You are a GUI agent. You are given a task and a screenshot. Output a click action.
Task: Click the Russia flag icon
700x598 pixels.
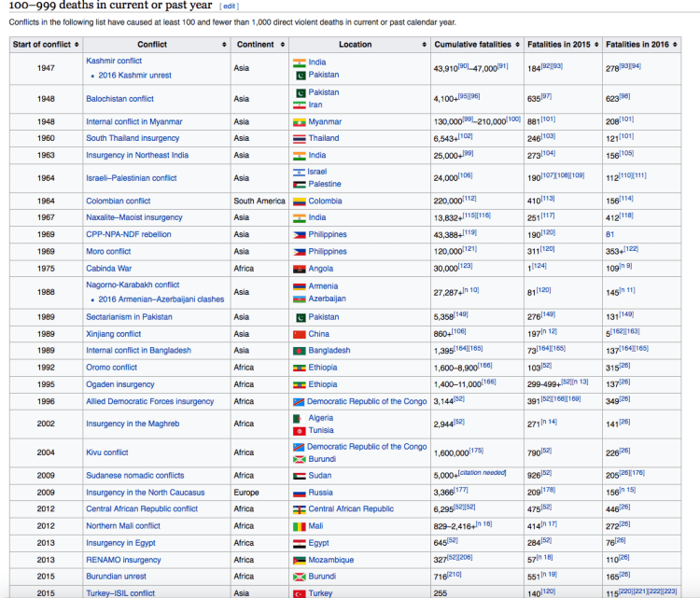(x=300, y=492)
